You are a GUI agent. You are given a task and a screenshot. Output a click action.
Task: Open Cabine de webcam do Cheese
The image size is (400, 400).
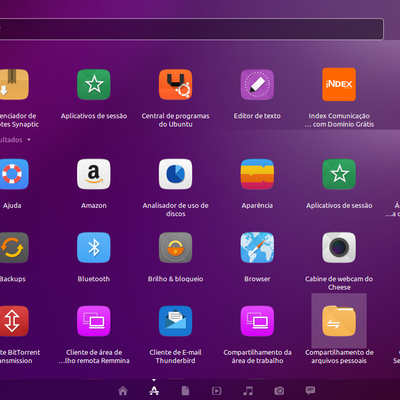point(339,248)
